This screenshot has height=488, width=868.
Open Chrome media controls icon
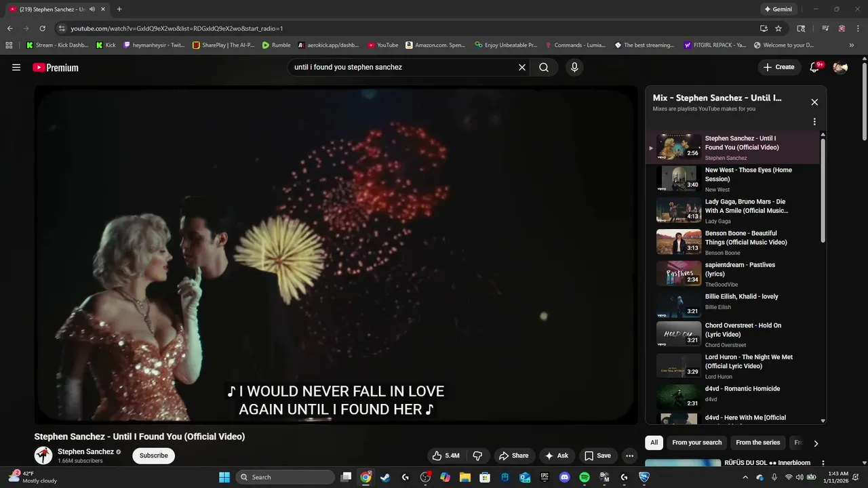point(825,28)
